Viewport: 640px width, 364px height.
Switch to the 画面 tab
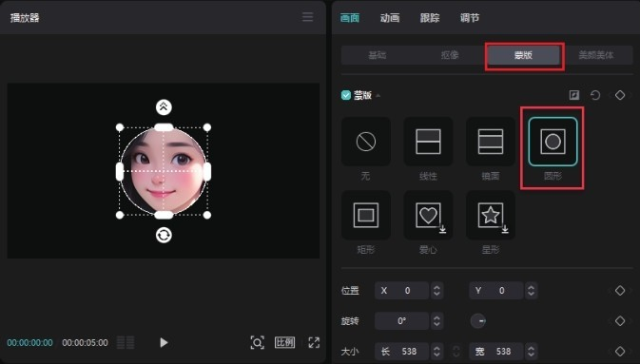(x=350, y=17)
